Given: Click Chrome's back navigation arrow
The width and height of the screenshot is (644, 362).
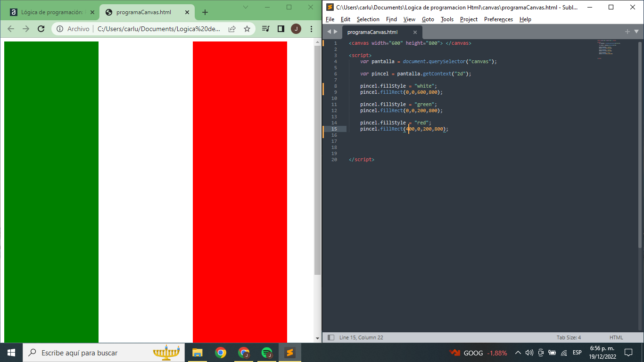Looking at the screenshot, I should (11, 29).
